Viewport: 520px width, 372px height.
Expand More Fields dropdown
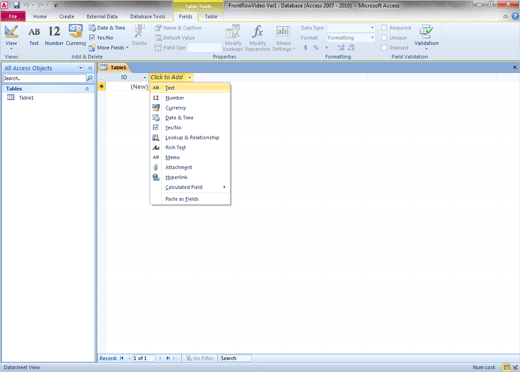(109, 48)
